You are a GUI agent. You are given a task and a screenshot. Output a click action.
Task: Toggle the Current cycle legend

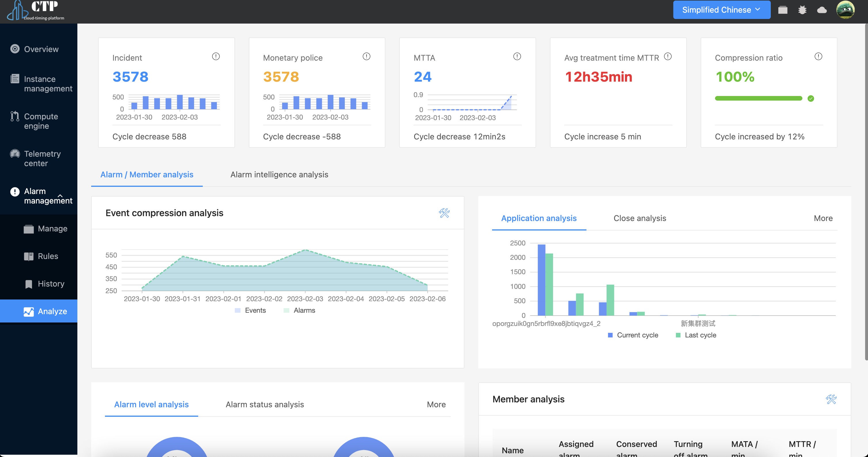tap(633, 335)
